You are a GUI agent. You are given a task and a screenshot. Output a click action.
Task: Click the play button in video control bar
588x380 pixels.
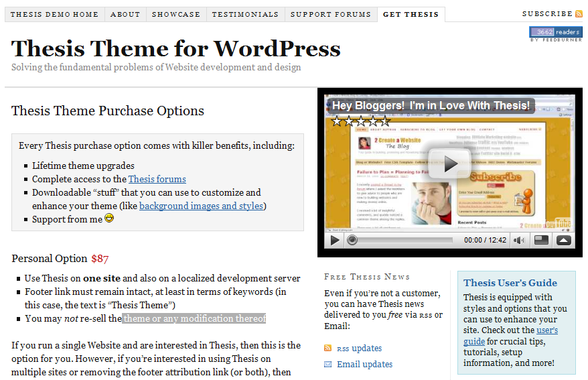tap(334, 240)
